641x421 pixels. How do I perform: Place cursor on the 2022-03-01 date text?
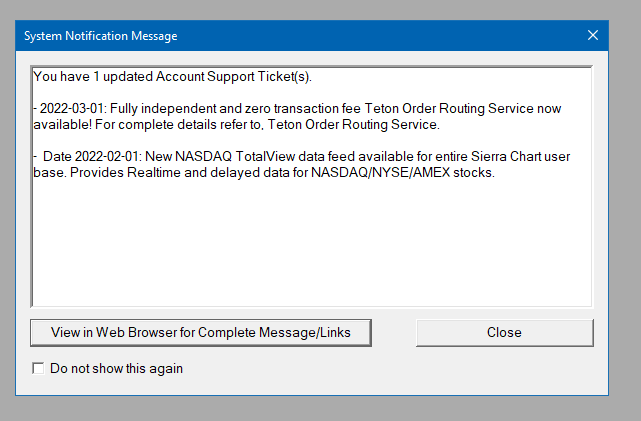[x=72, y=108]
